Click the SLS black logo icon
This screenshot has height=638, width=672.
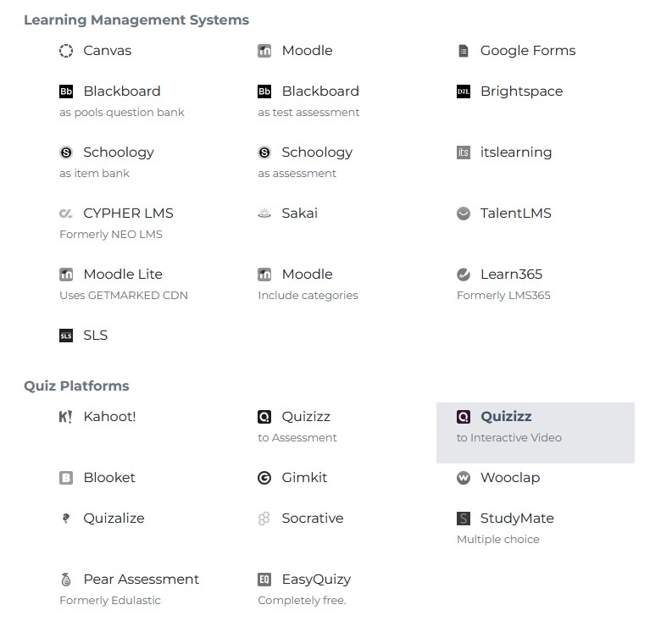pos(66,336)
